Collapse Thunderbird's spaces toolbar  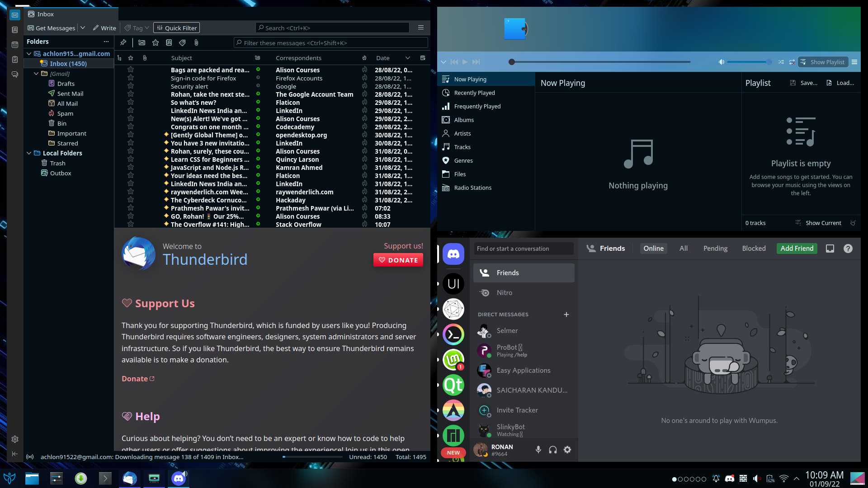click(14, 454)
